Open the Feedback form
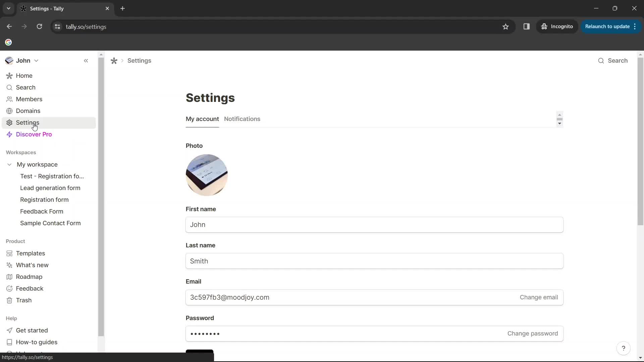 [42, 211]
